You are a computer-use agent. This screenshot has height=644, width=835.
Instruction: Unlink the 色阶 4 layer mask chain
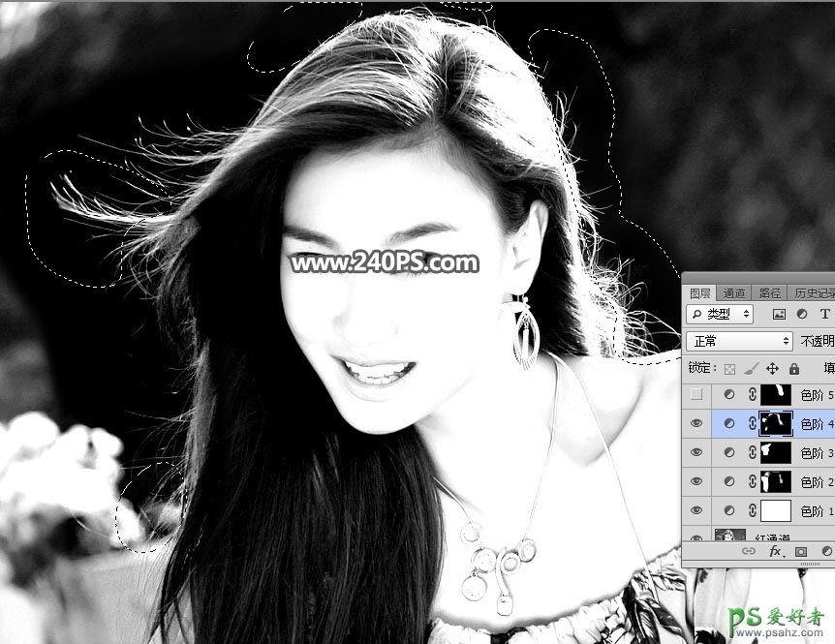752,423
